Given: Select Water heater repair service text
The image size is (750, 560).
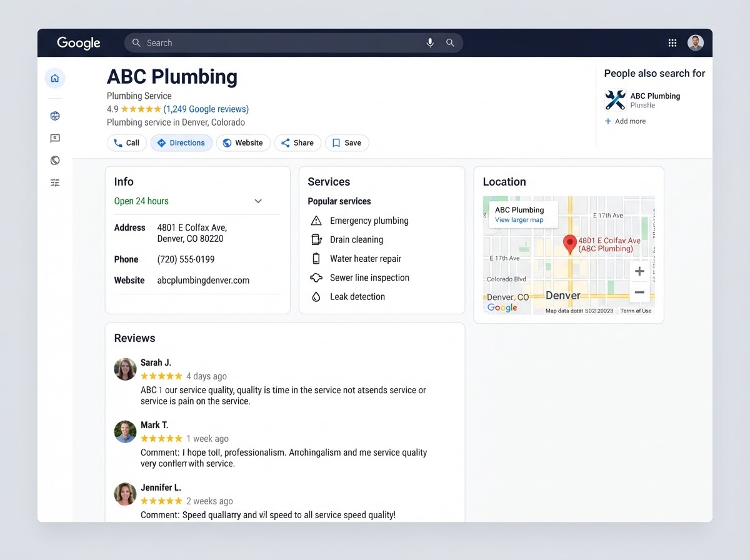Looking at the screenshot, I should [366, 259].
